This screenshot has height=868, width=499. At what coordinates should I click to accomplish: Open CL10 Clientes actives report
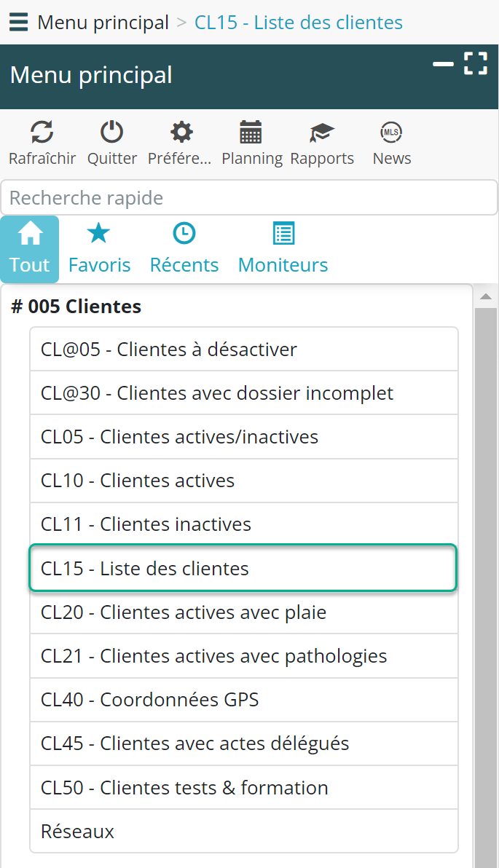[243, 481]
